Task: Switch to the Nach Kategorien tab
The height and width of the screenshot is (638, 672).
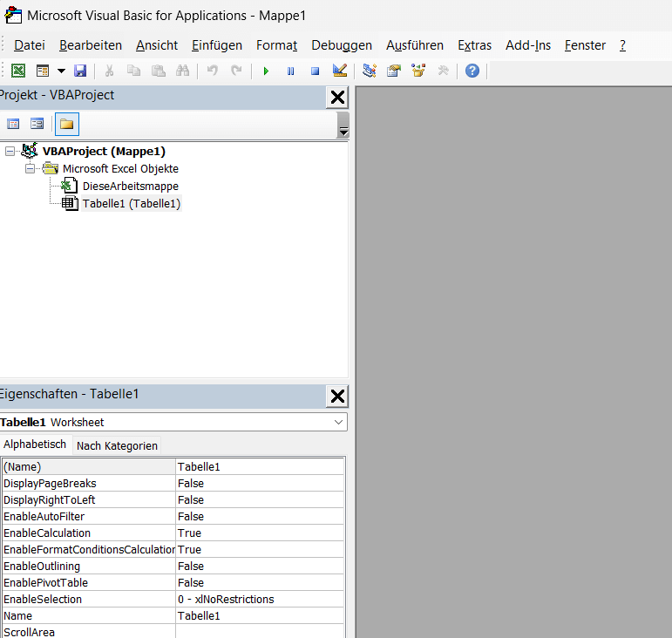Action: tap(117, 446)
